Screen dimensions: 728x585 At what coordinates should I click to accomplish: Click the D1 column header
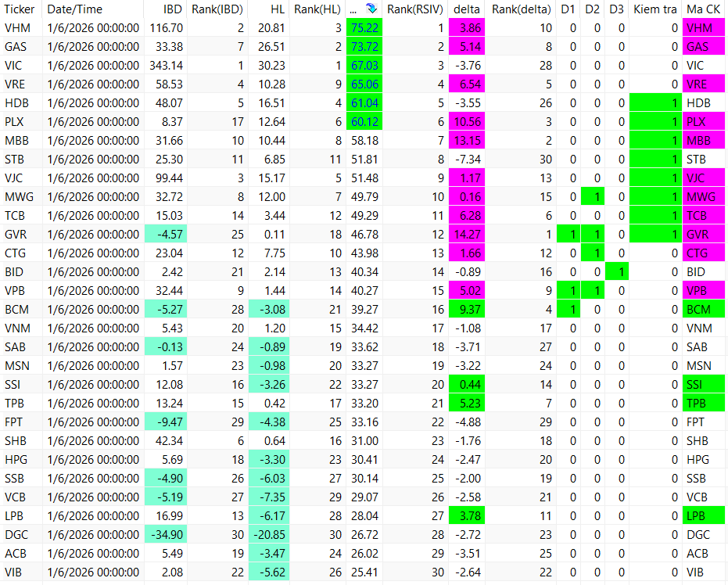click(568, 9)
